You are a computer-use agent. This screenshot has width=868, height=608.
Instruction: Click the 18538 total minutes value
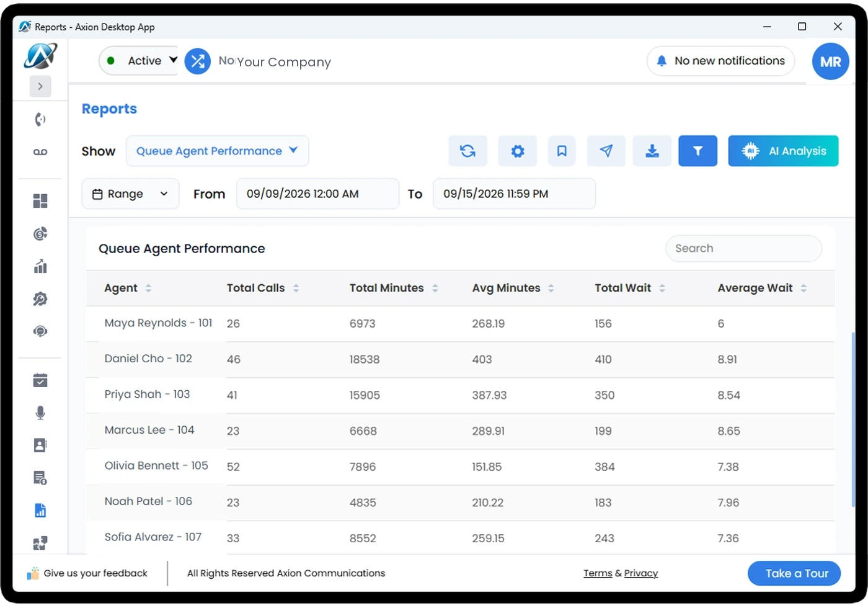click(x=365, y=359)
